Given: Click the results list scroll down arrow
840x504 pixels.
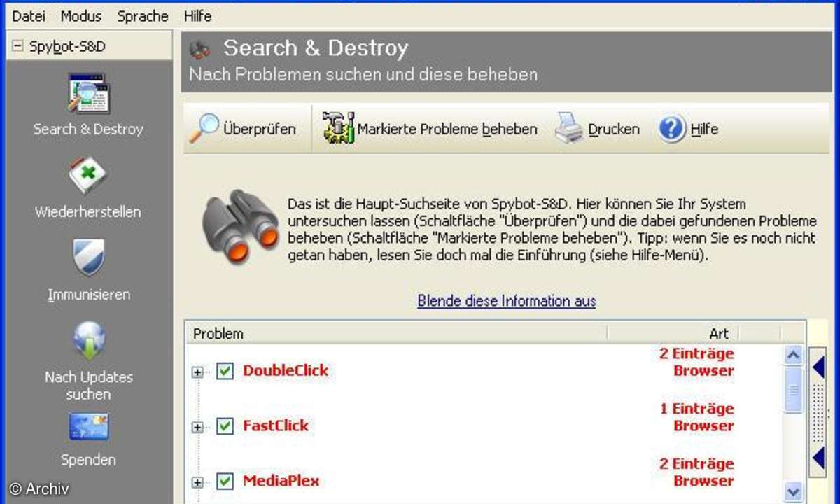Looking at the screenshot, I should pos(793,491).
